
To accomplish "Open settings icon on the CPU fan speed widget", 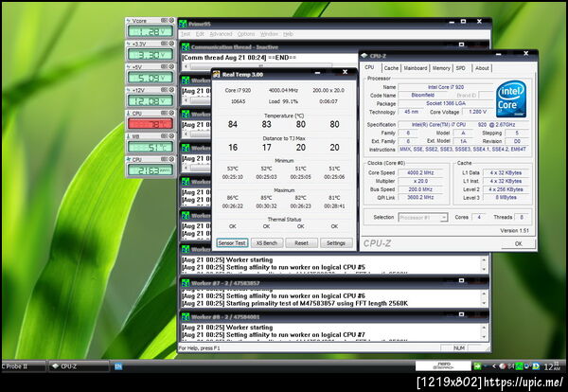I will (x=164, y=159).
